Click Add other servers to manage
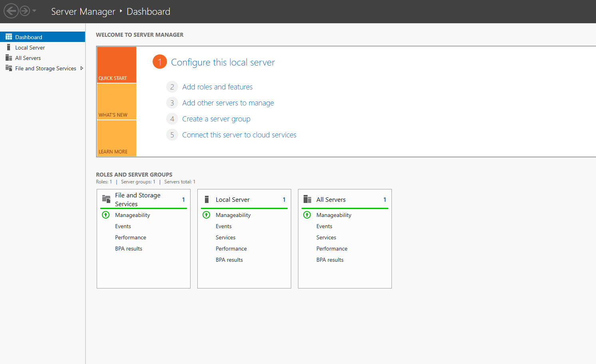The image size is (596, 364). [228, 103]
